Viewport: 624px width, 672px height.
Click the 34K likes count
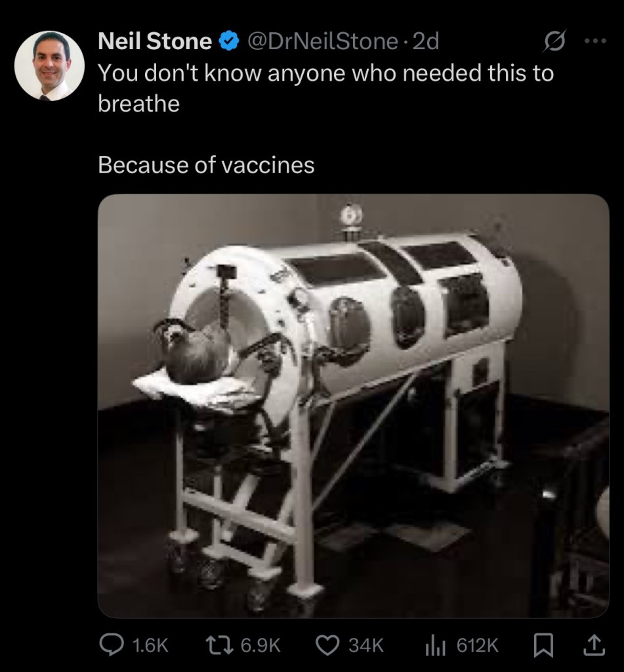tap(365, 646)
